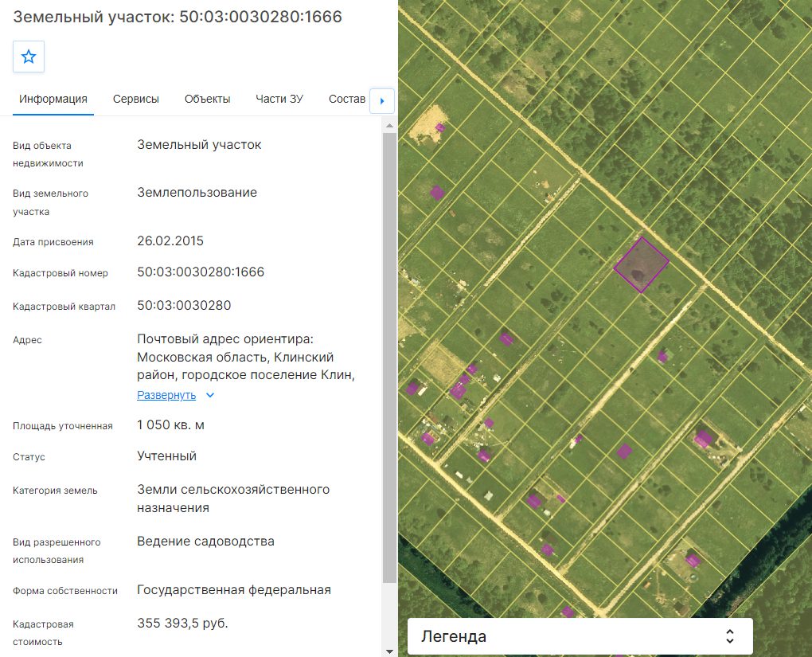
Task: Select highlighted purple parcel on map
Action: point(641,264)
